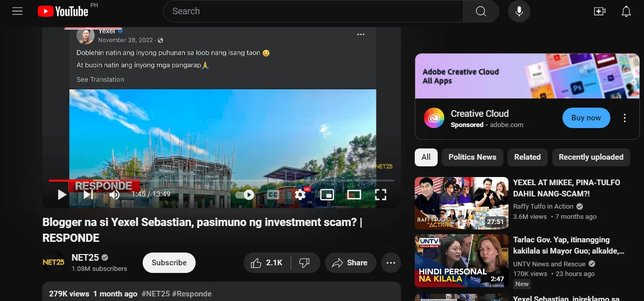Image resolution: width=644 pixels, height=301 pixels.
Task: Open the NET25 channel avatar
Action: tap(53, 262)
